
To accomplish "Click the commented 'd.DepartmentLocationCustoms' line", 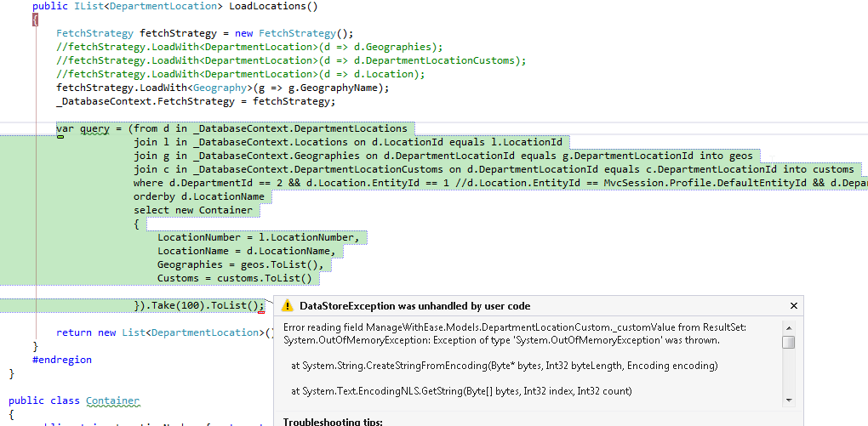I will (x=291, y=60).
